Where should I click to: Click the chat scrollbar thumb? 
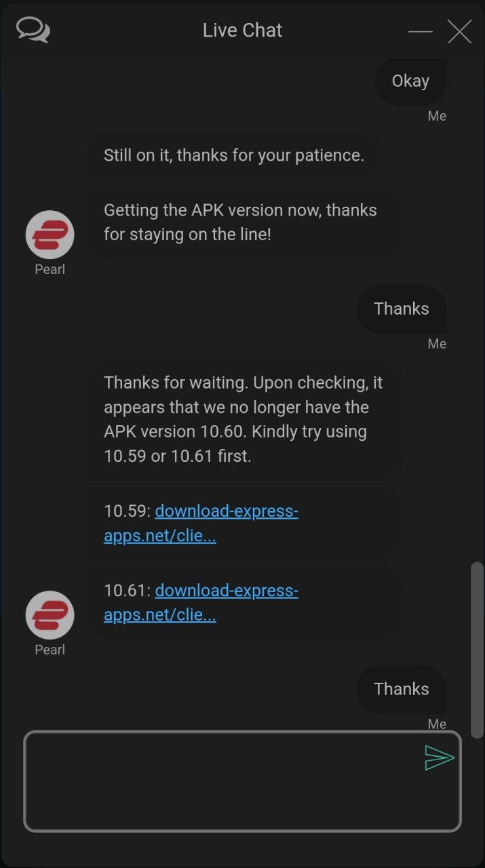pyautogui.click(x=478, y=650)
